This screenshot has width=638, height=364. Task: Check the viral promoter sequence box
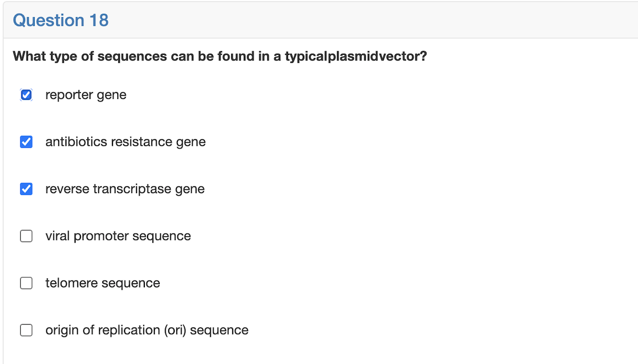pos(26,236)
